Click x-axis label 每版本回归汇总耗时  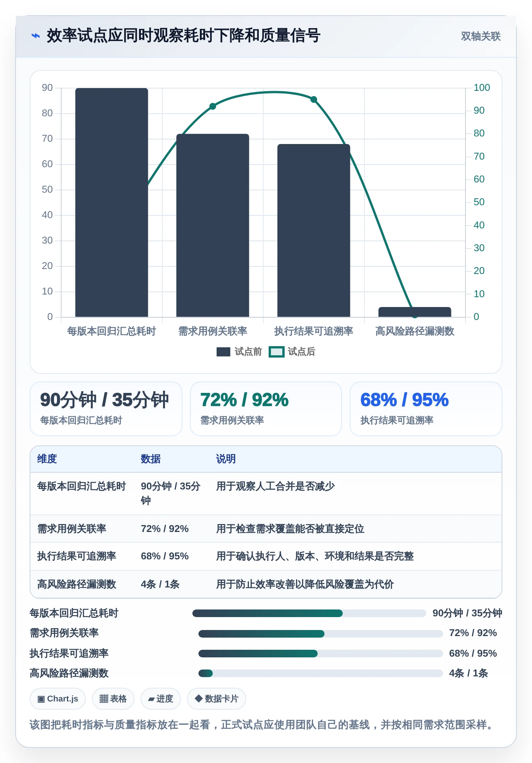(x=112, y=331)
